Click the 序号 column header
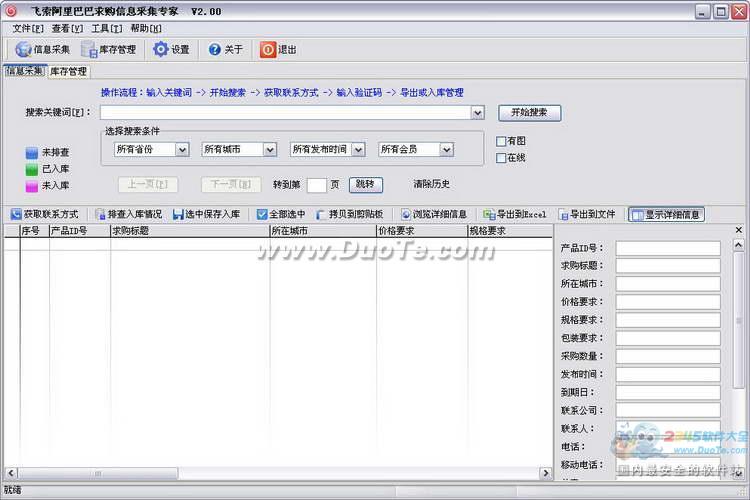Image resolution: width=750 pixels, height=500 pixels. coord(34,231)
